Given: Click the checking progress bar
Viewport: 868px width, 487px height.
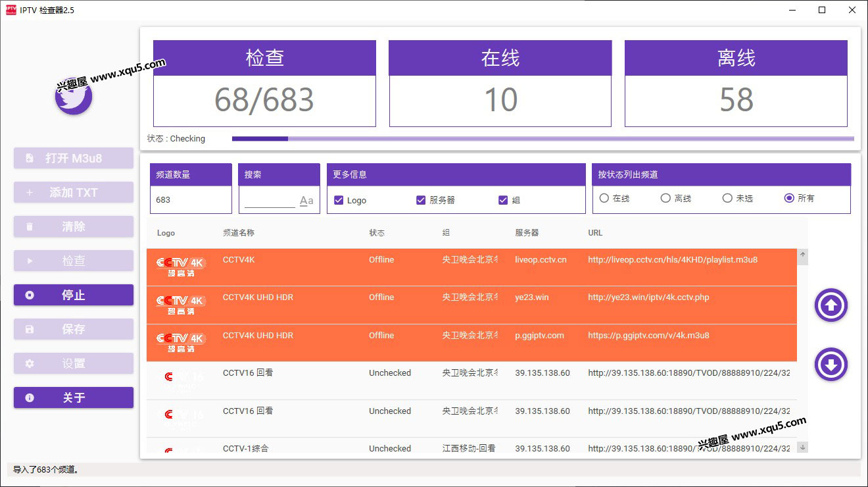Looking at the screenshot, I should [542, 139].
